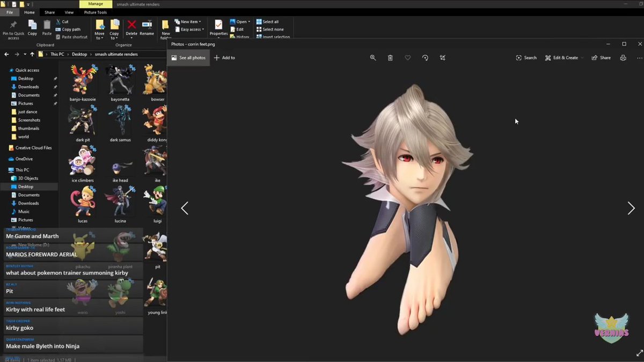Click Pin to Quick access in the ribbon
Screen dimensions: 644x362
coord(13,29)
